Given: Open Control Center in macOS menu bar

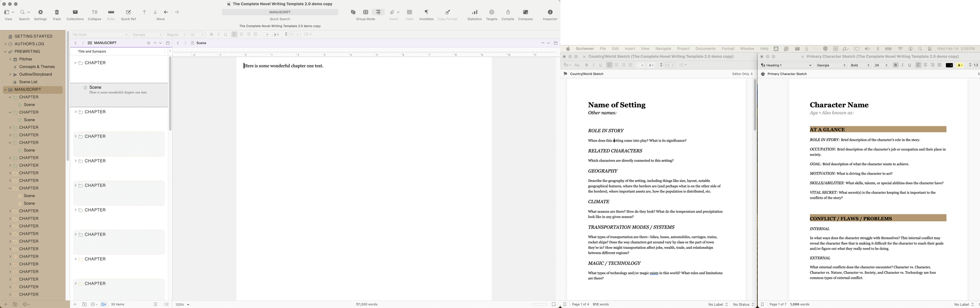Looking at the screenshot, I should [930, 49].
